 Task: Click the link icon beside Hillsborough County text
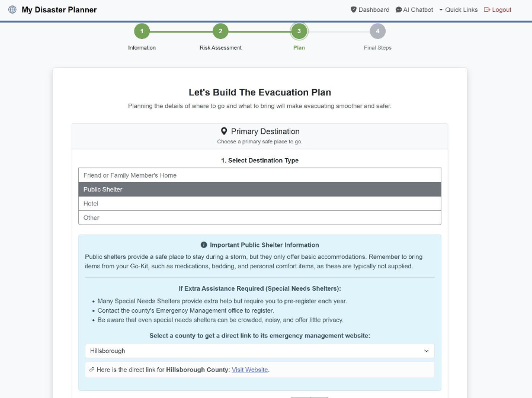(92, 370)
